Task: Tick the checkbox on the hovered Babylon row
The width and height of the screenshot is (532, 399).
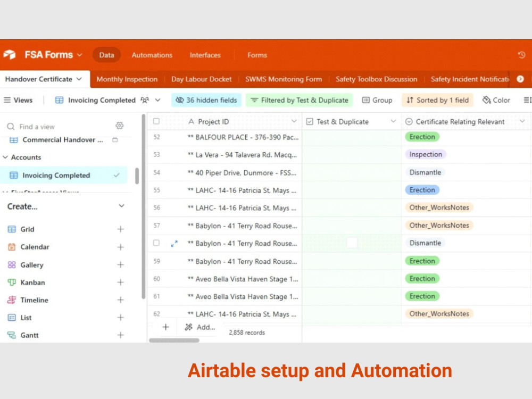Action: click(x=156, y=243)
